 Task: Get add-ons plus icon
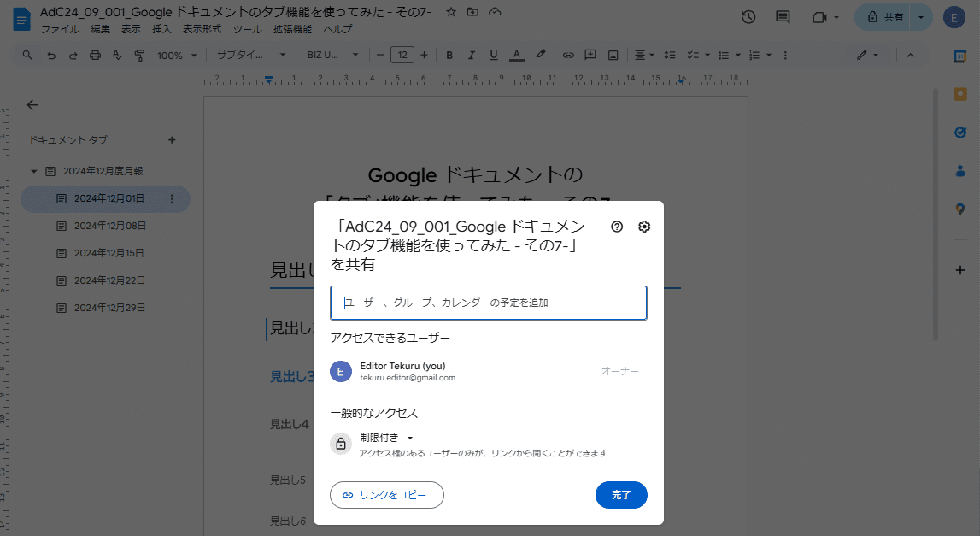(x=960, y=270)
